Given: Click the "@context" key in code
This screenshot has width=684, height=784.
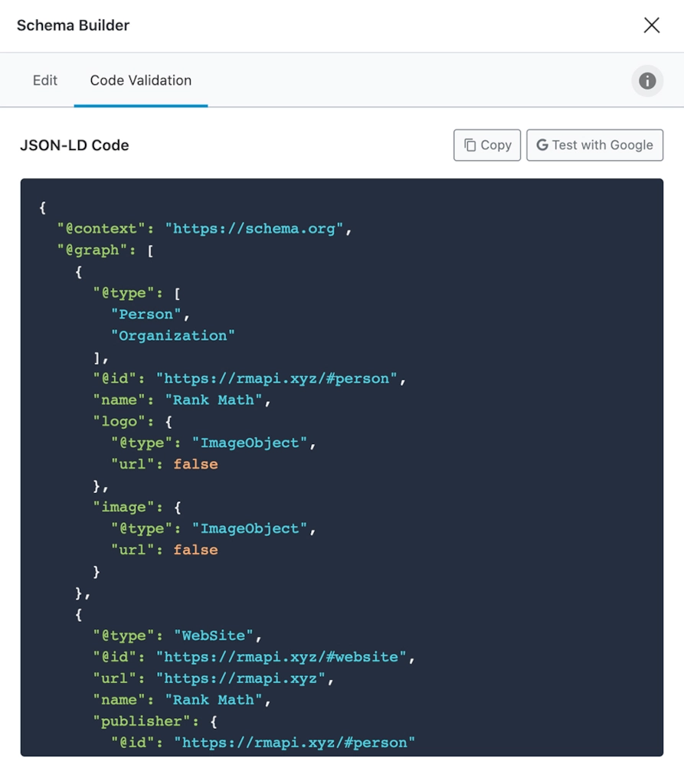Looking at the screenshot, I should [101, 228].
